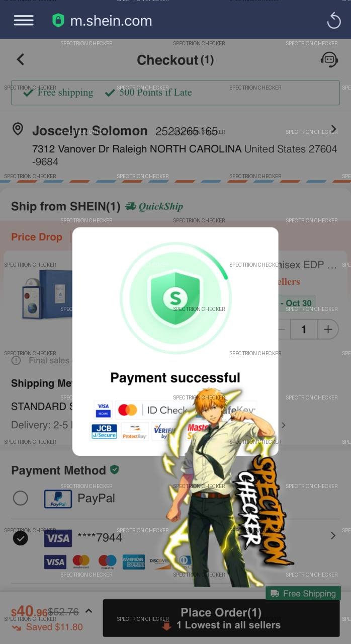351x644 pixels.
Task: Select the Visa ****7944 radio option
Action: click(21, 538)
